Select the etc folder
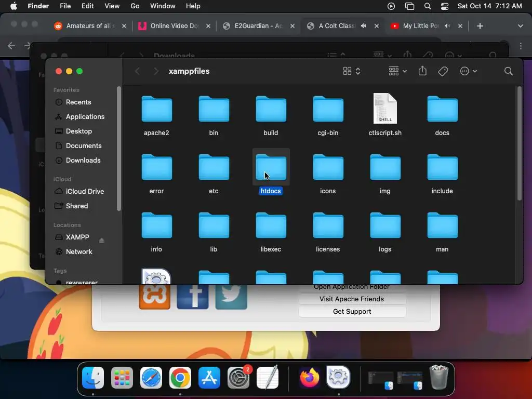 [214, 167]
